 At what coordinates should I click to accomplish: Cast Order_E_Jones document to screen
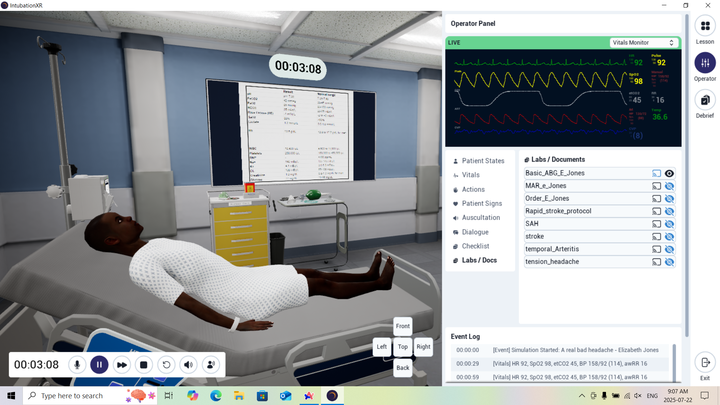[657, 198]
